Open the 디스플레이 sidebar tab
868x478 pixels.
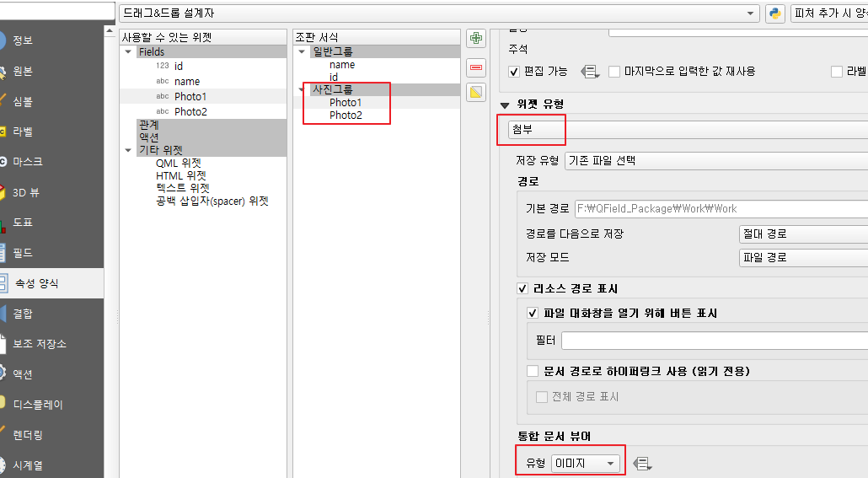click(x=38, y=405)
